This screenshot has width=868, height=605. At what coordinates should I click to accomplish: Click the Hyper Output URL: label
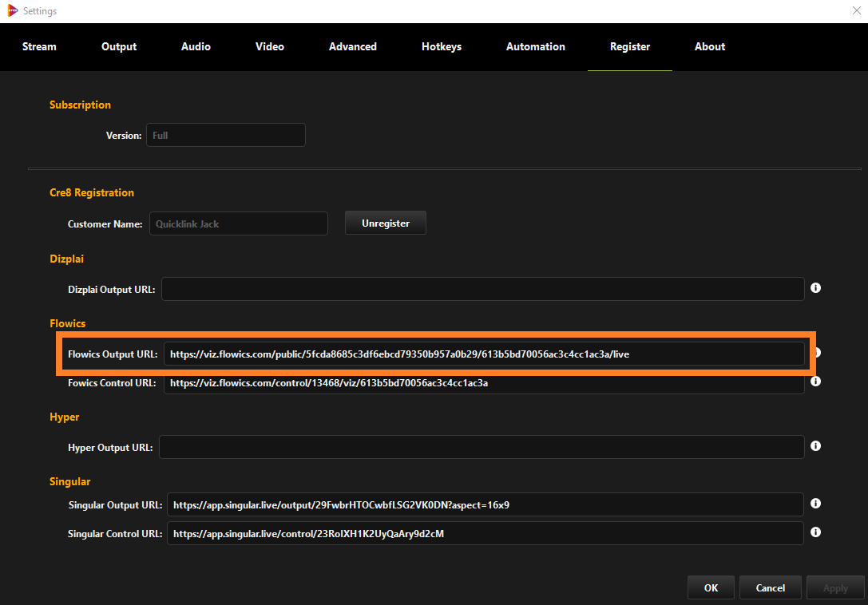[x=110, y=447]
